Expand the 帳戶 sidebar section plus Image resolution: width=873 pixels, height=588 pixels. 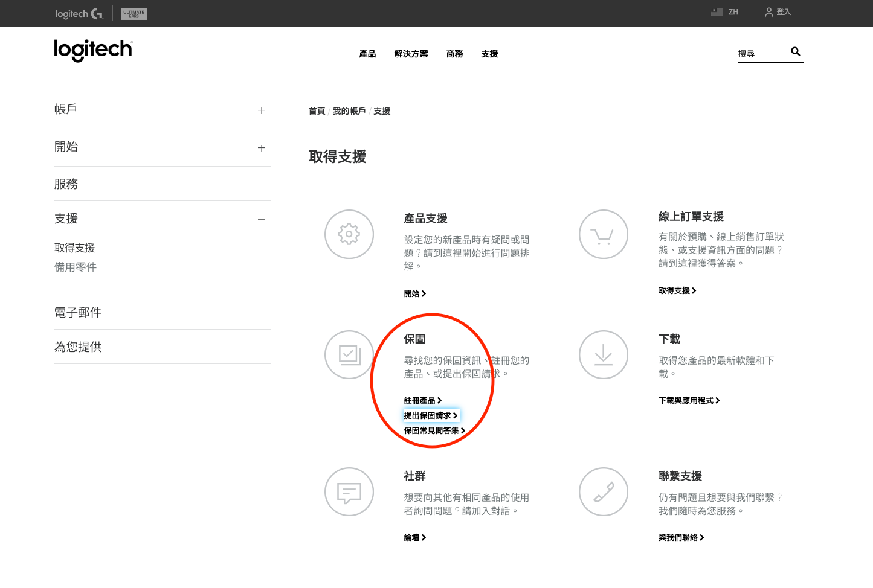pos(262,110)
